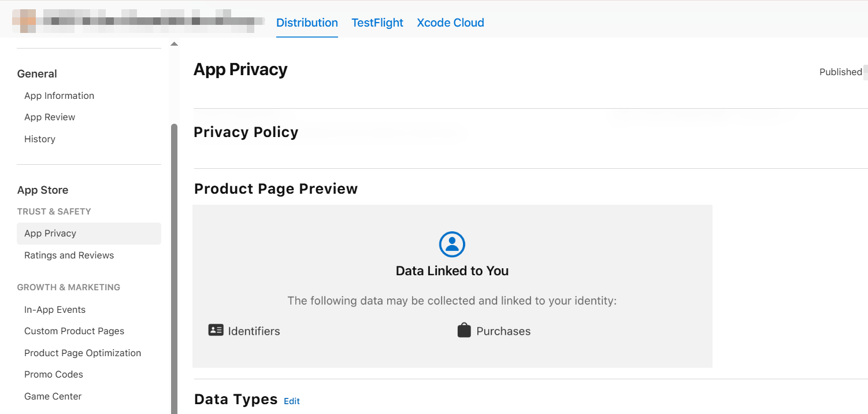Image resolution: width=868 pixels, height=414 pixels.
Task: Open App Information in sidebar
Action: click(x=59, y=95)
